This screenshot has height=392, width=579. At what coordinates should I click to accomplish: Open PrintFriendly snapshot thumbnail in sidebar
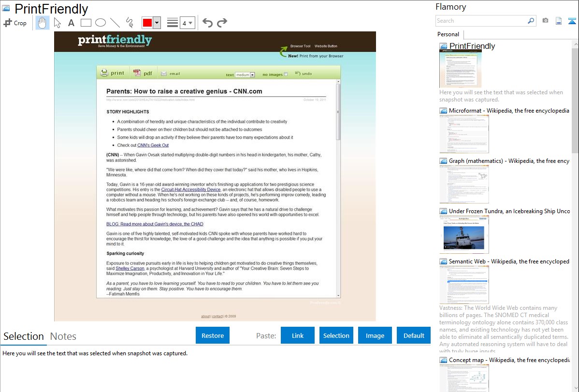[461, 69]
